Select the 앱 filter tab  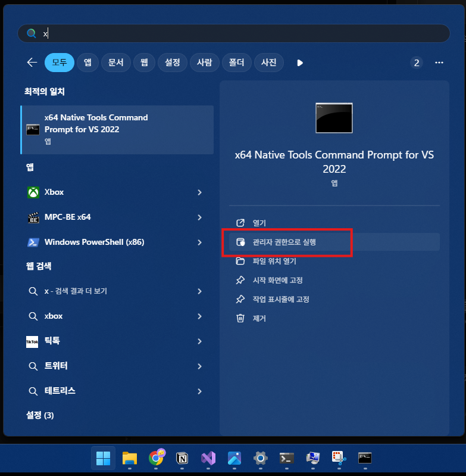[87, 63]
